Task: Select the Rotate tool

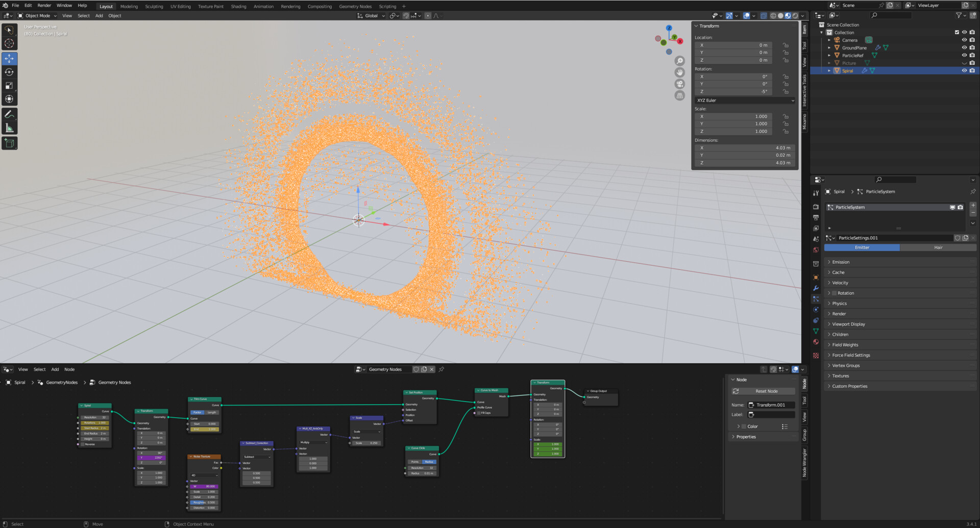Action: point(9,72)
